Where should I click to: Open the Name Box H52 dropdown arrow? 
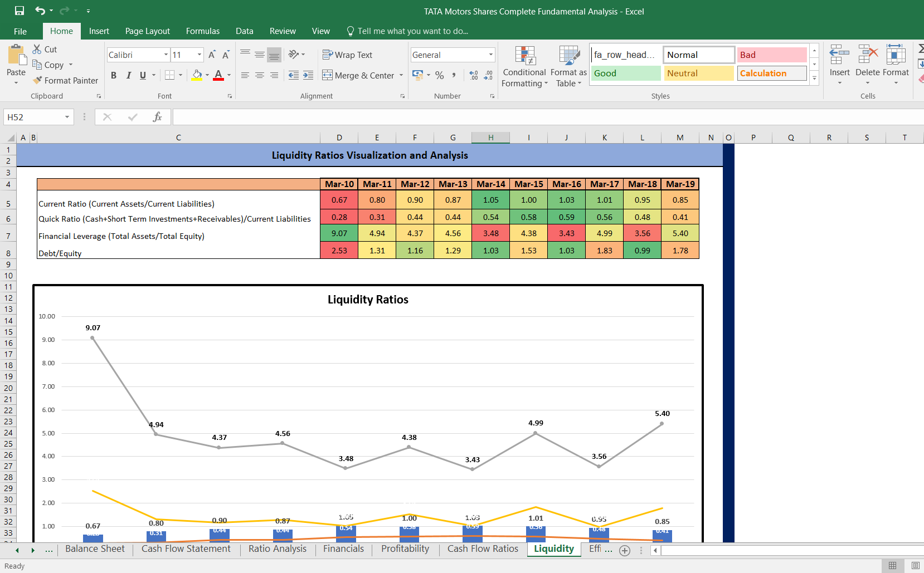pyautogui.click(x=67, y=117)
